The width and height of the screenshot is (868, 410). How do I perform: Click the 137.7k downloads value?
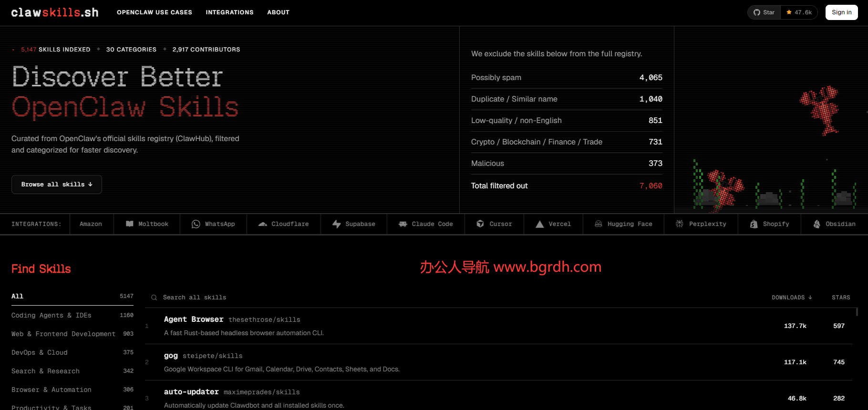tap(795, 326)
